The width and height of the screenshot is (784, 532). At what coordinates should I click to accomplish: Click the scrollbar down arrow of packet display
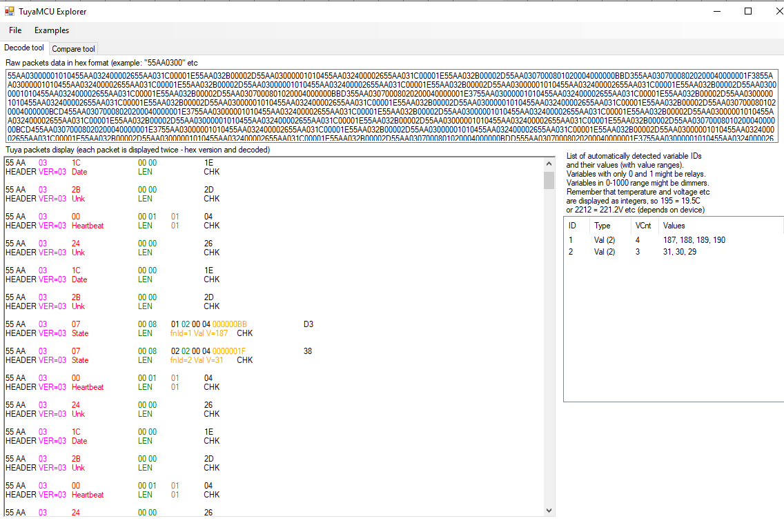[549, 511]
